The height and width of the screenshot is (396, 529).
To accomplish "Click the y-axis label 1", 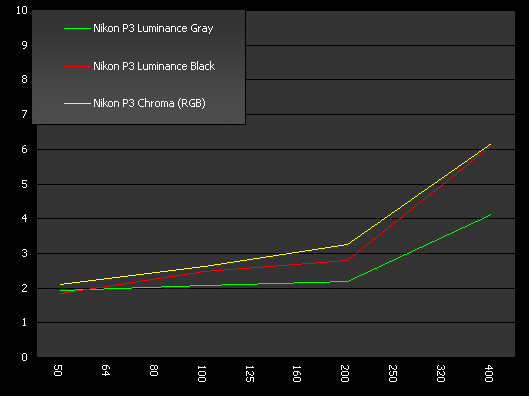I will (x=24, y=322).
